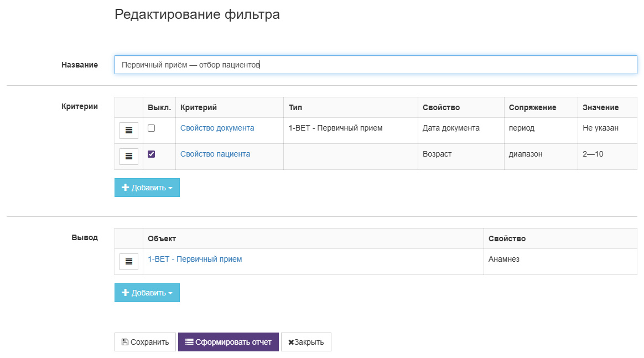Expand the Добавить dropdown under Вывод table

[147, 293]
